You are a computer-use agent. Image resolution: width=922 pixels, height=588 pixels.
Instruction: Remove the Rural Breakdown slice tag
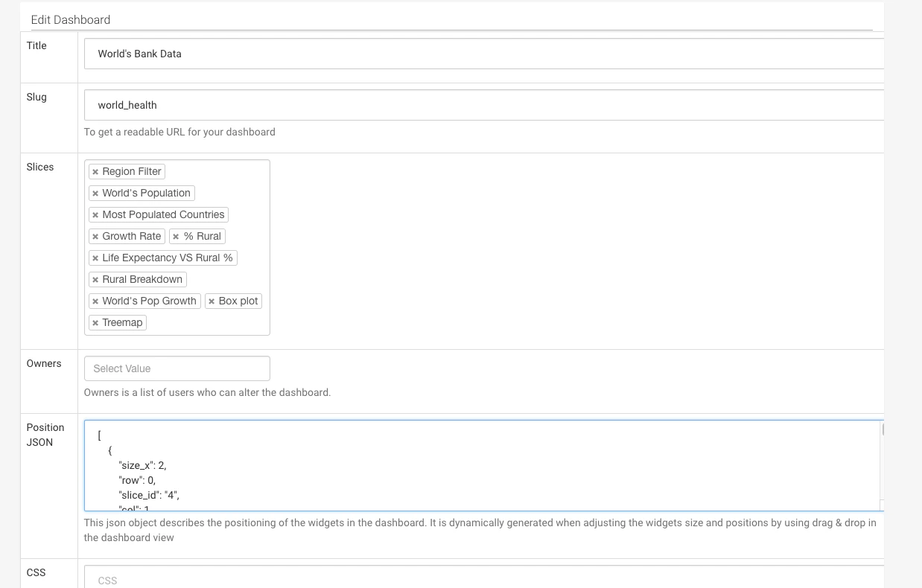pyautogui.click(x=95, y=280)
